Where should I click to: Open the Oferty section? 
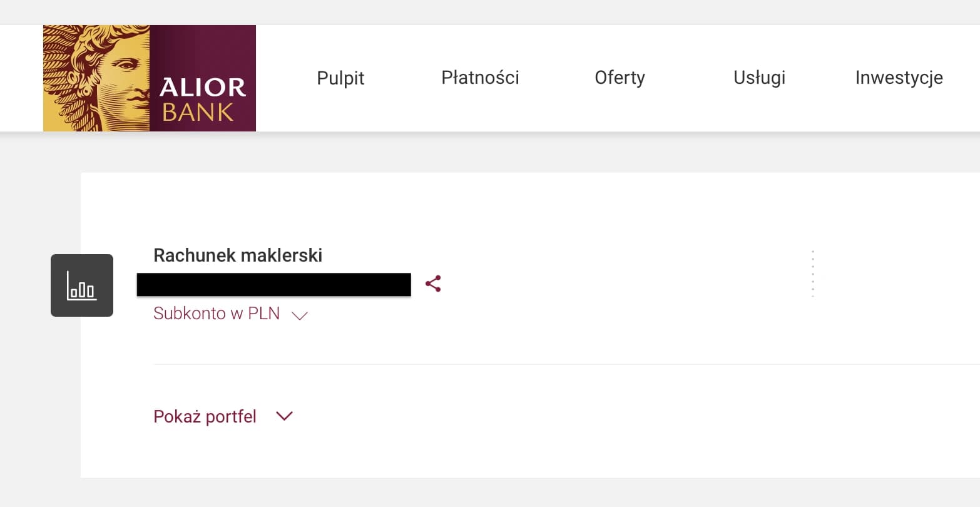click(620, 78)
